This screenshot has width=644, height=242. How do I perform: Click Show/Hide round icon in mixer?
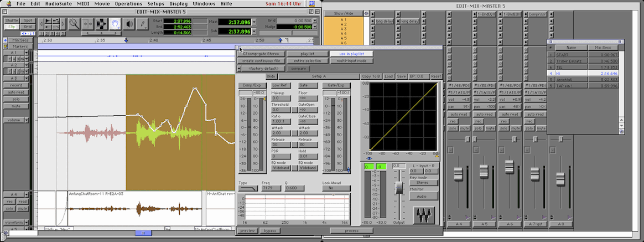point(366,13)
